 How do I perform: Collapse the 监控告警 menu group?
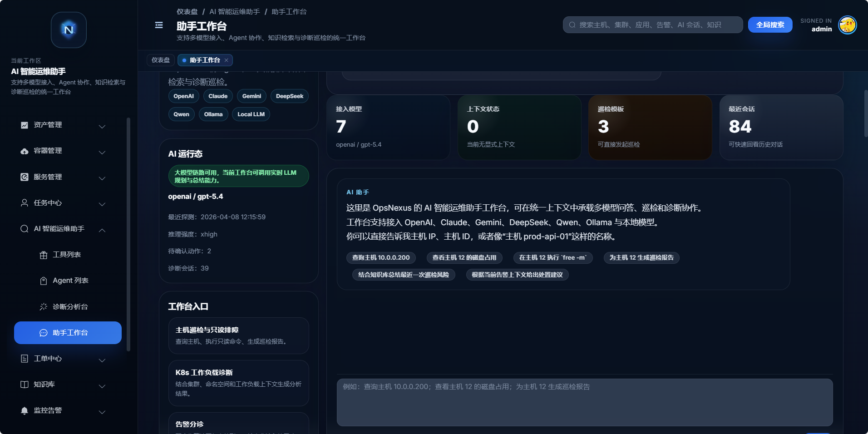click(x=102, y=412)
